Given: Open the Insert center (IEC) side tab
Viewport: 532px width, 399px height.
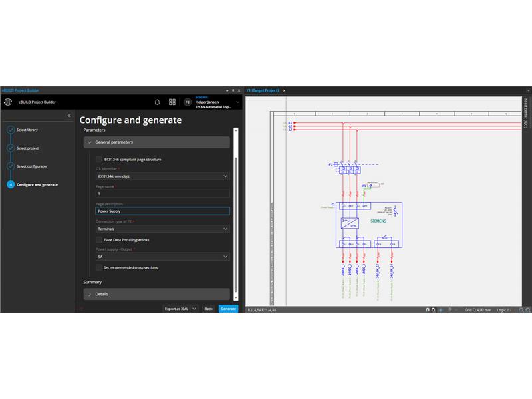Looking at the screenshot, I should pyautogui.click(x=525, y=113).
